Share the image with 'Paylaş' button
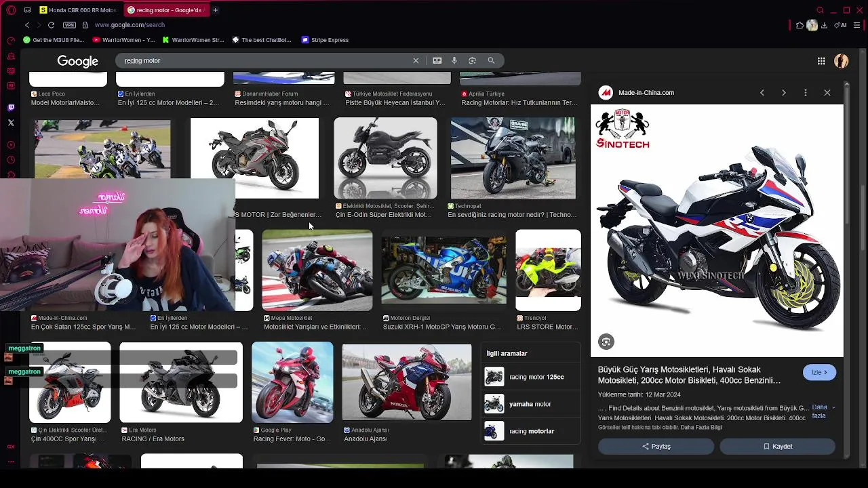 656,446
